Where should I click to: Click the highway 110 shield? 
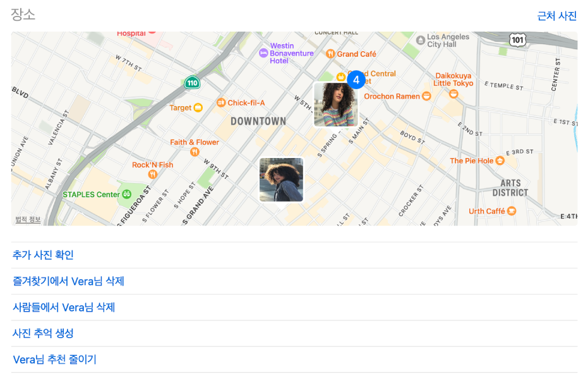click(192, 83)
